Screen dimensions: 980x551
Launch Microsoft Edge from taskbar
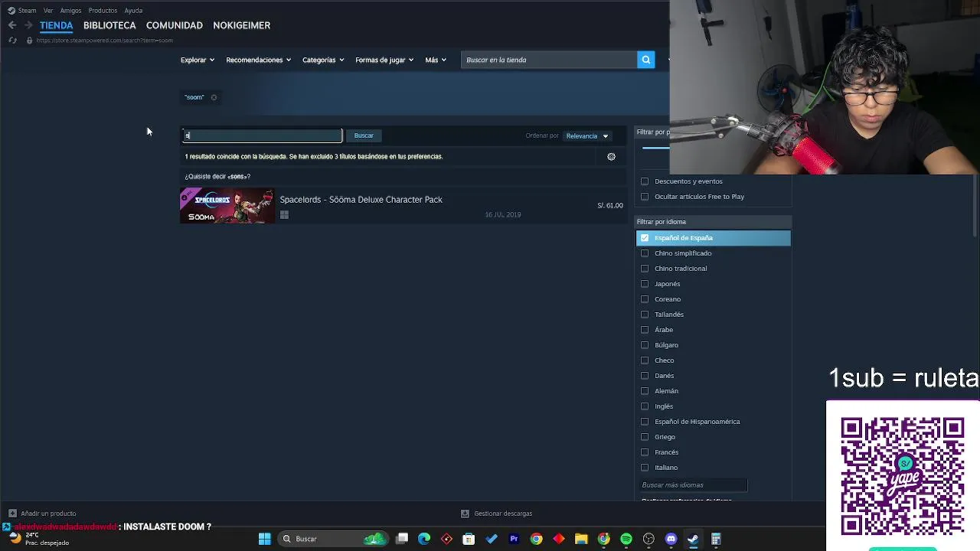pyautogui.click(x=424, y=539)
